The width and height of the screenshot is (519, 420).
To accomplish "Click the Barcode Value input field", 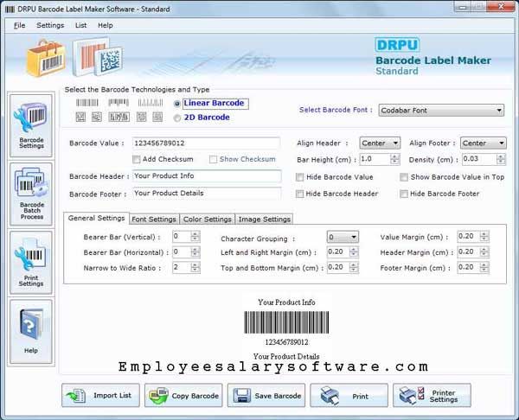I will click(x=206, y=143).
